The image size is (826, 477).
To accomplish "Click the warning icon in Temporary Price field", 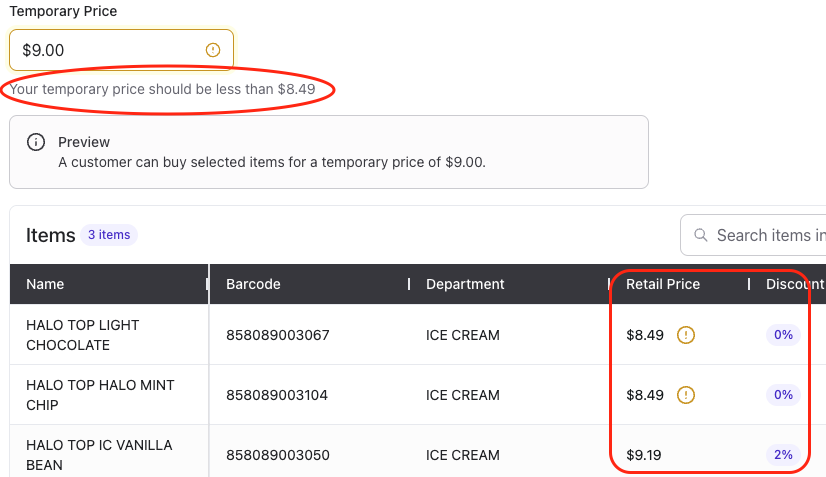I will (x=213, y=50).
